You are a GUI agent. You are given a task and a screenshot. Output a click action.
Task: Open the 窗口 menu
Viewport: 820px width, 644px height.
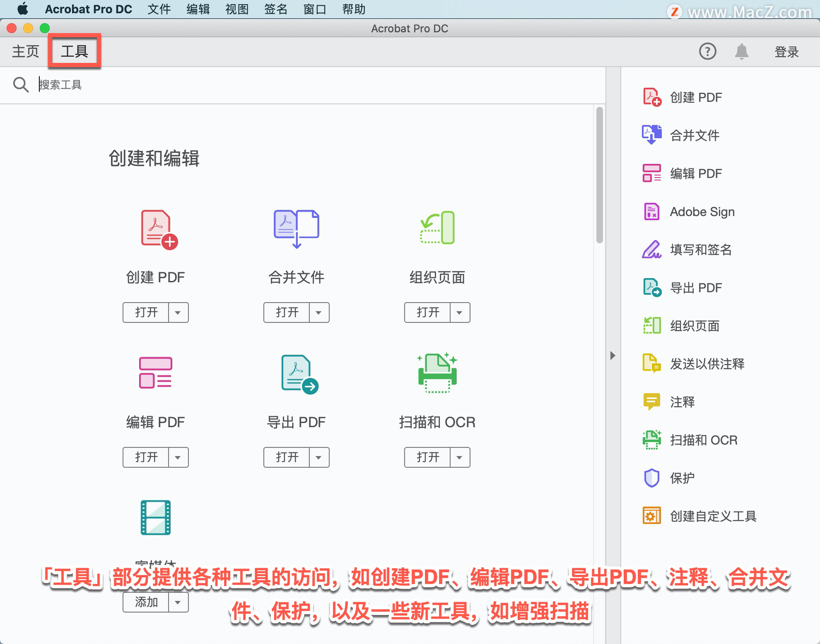[x=315, y=9]
